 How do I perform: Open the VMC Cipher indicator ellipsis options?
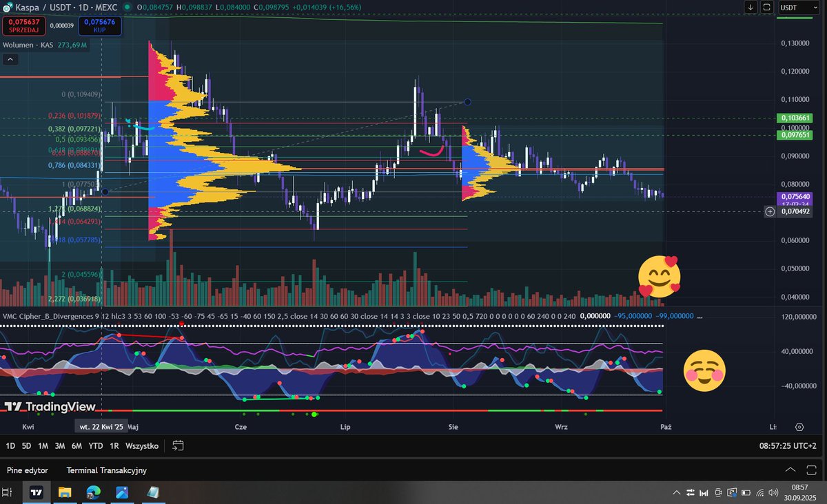click(x=700, y=317)
